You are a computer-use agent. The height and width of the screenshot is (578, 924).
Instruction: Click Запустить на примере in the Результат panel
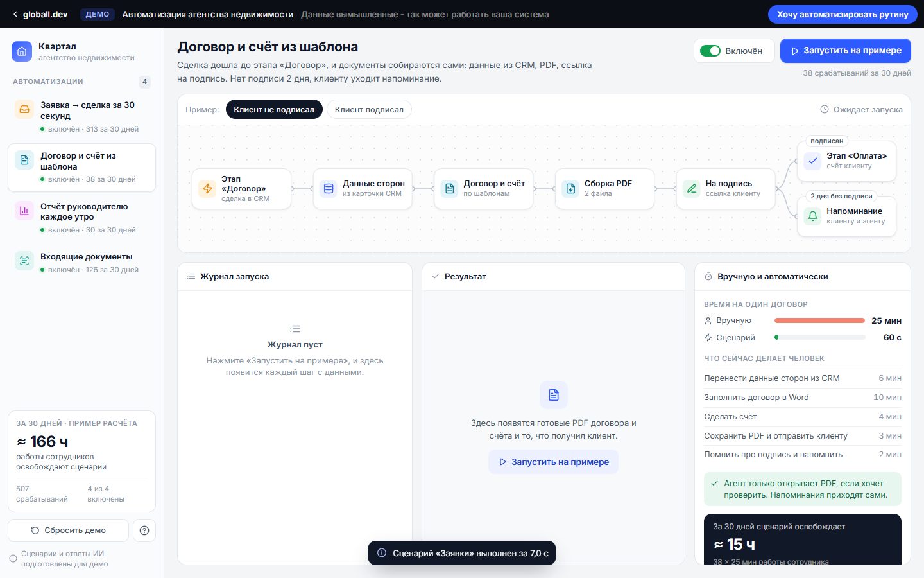click(554, 462)
